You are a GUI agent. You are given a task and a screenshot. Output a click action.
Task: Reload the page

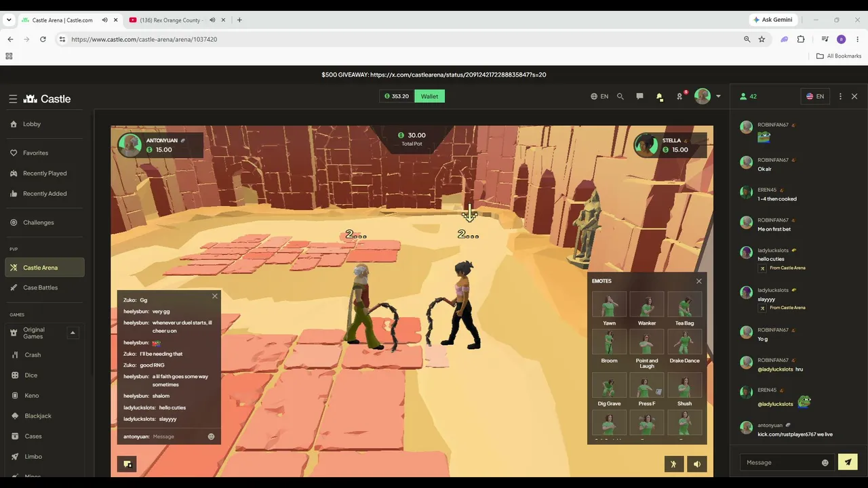(x=43, y=39)
